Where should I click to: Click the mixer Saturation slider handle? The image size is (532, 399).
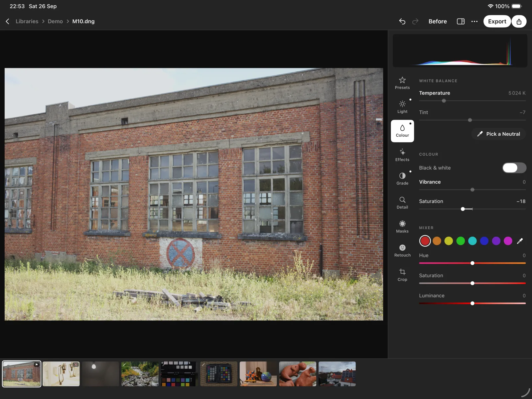(x=472, y=283)
